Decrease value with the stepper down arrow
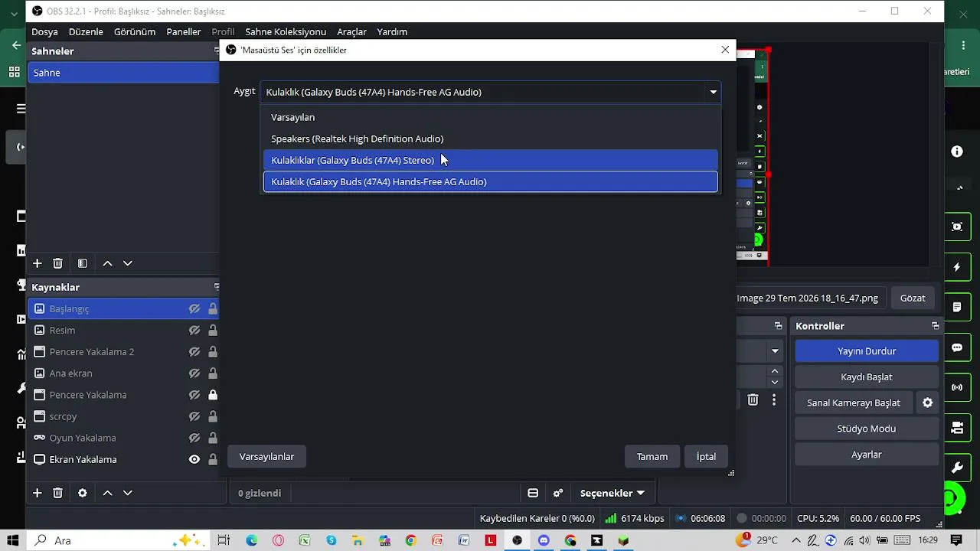Screen dimensions: 980x551 tap(775, 382)
